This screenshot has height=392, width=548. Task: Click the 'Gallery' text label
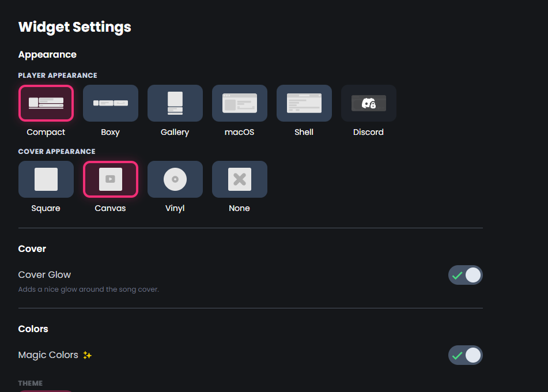175,132
